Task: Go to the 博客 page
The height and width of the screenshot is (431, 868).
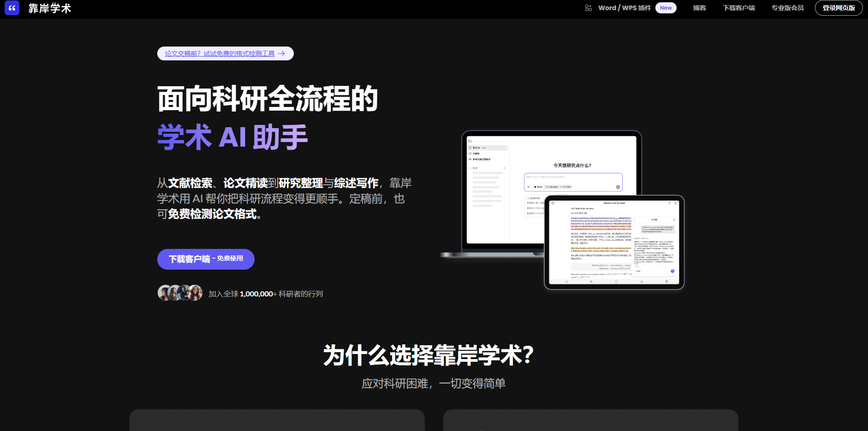Action: pos(699,8)
